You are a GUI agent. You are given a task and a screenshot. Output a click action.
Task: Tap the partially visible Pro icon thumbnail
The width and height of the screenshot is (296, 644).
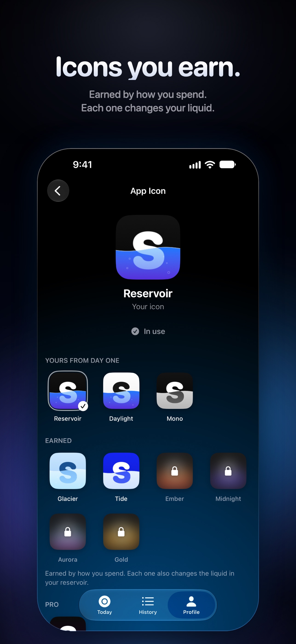pos(68,624)
